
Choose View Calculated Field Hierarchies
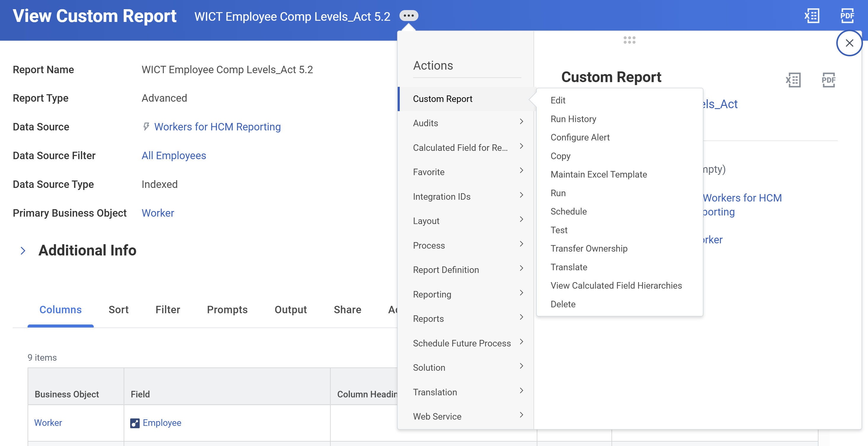click(x=616, y=285)
